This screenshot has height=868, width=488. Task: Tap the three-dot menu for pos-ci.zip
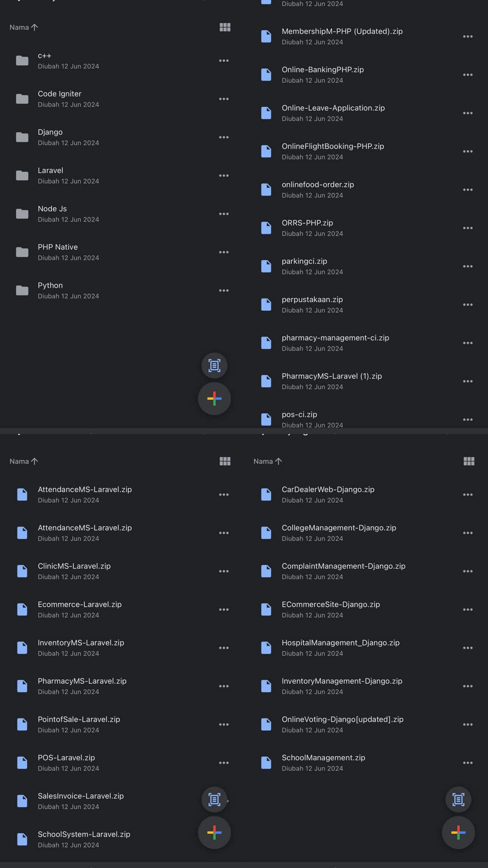click(468, 420)
